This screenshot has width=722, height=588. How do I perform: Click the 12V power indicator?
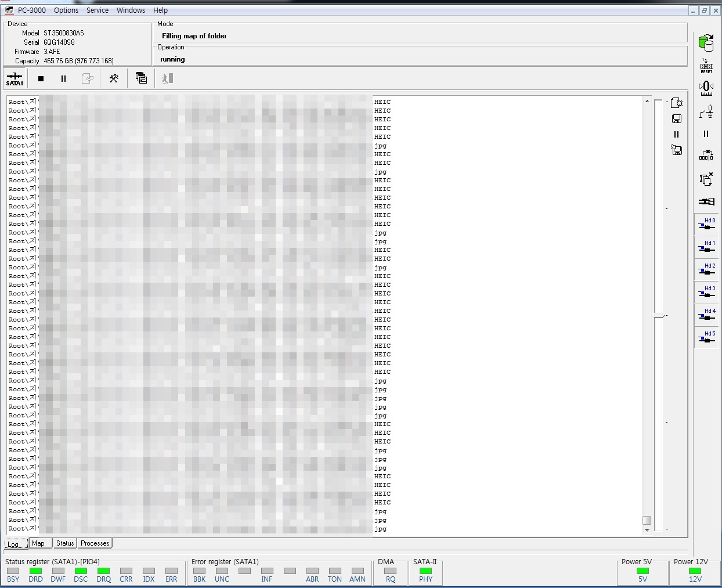click(695, 571)
